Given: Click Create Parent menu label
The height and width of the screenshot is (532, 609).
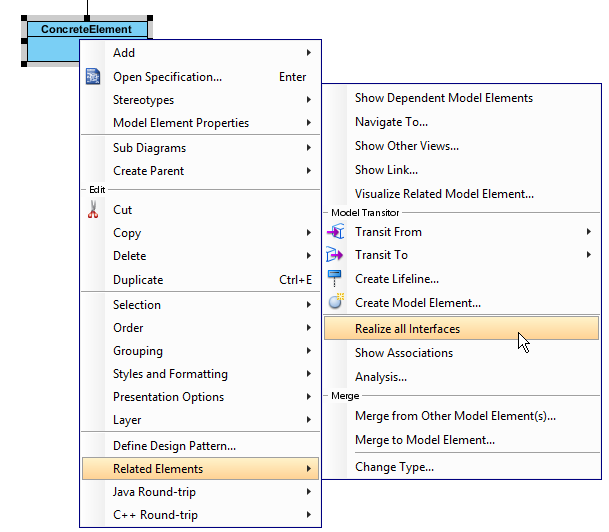Looking at the screenshot, I should (148, 171).
